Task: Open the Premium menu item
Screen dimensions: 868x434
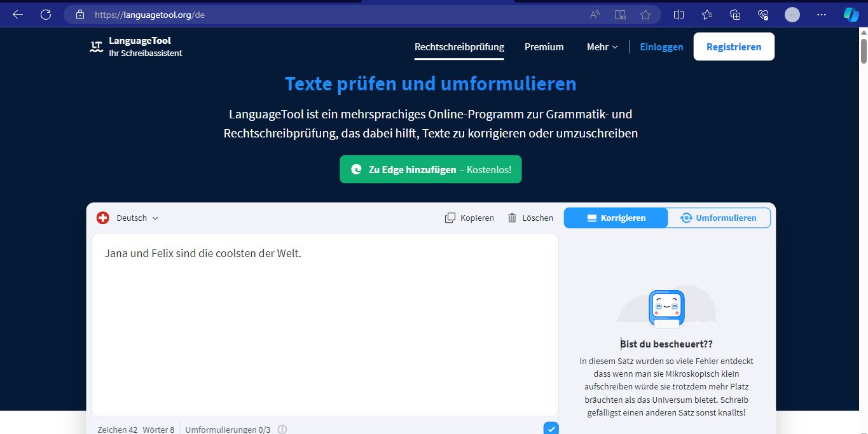Action: pyautogui.click(x=544, y=46)
